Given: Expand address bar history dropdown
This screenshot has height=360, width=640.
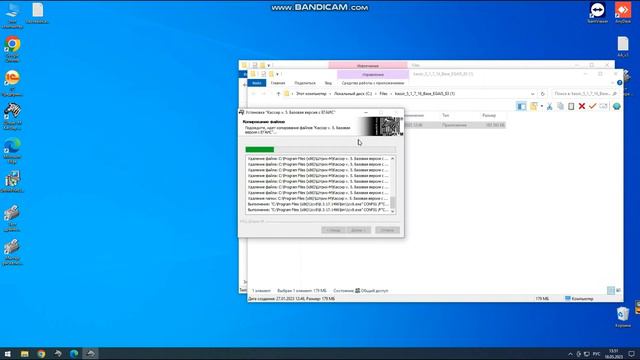Looking at the screenshot, I should coord(533,94).
